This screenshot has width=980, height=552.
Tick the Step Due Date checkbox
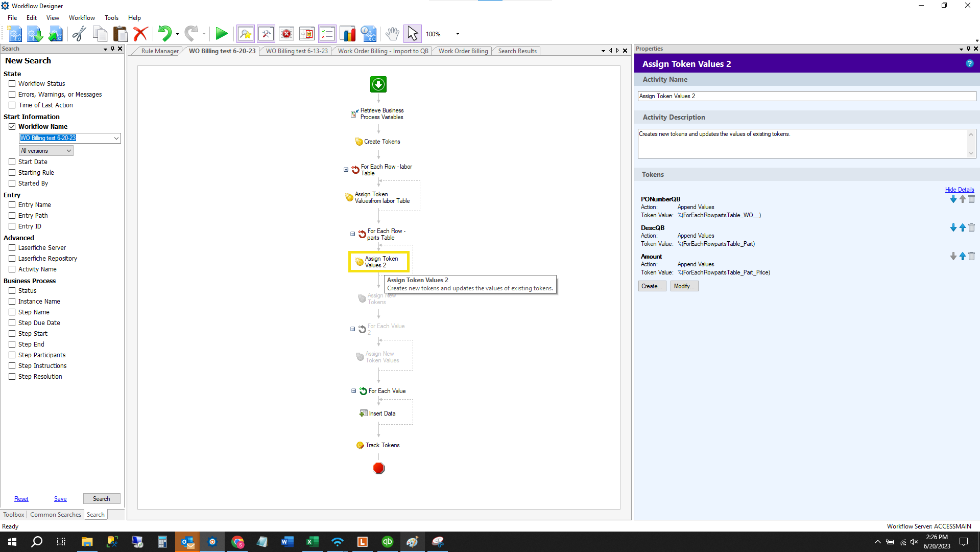[x=12, y=323]
